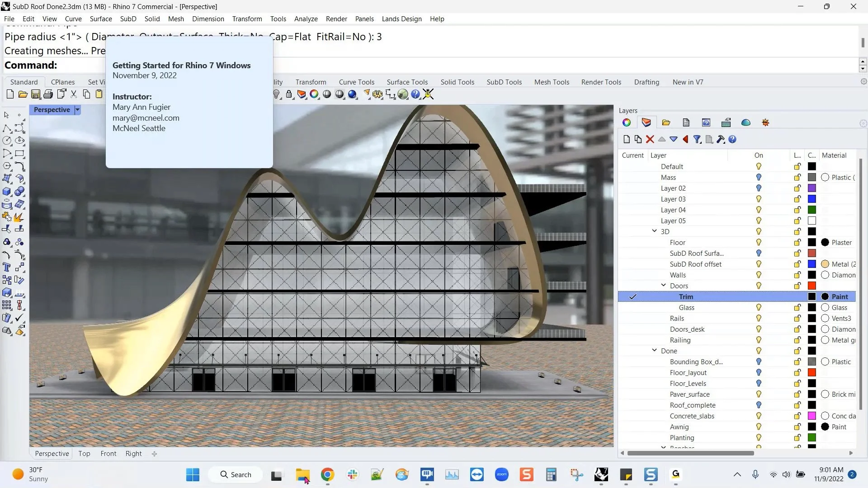Open the blue Help icon in Standard toolbar
The width and height of the screenshot is (868, 488).
click(415, 94)
